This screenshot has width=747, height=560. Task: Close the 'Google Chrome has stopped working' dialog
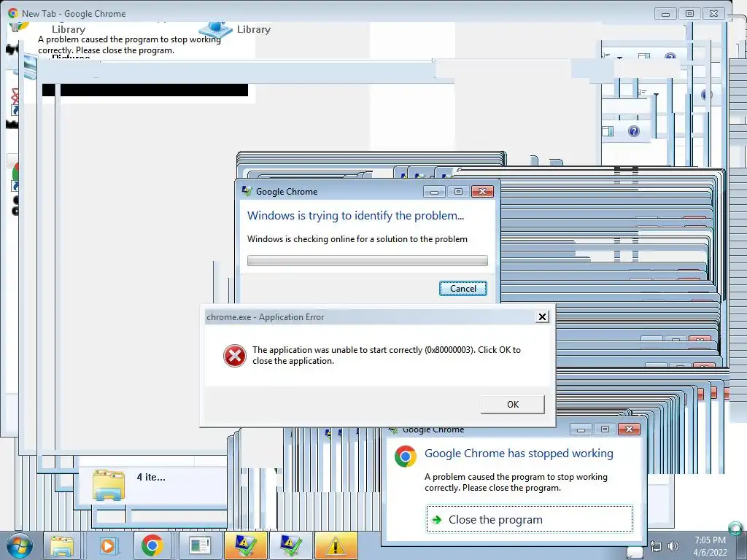[x=629, y=429]
